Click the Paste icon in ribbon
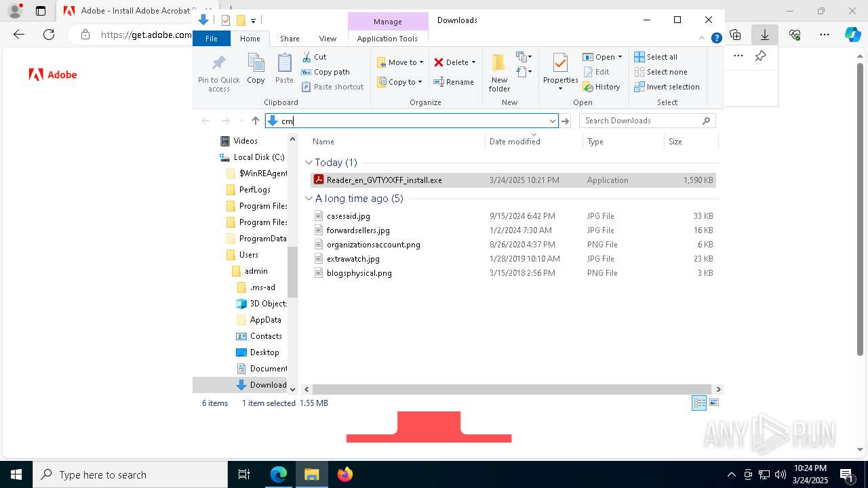868x488 pixels. (x=284, y=69)
